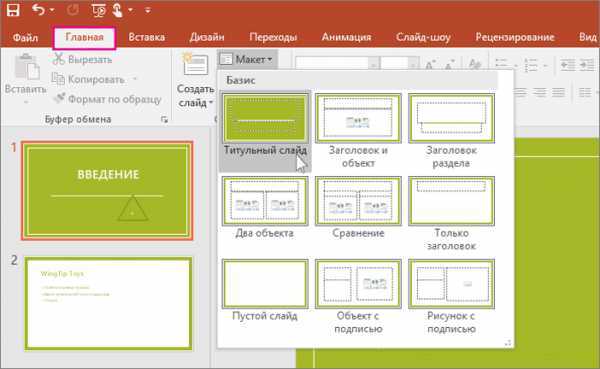This screenshot has width=600, height=369.
Task: Open Customize Quick Access Toolbar dropdown
Action: pyautogui.click(x=148, y=10)
